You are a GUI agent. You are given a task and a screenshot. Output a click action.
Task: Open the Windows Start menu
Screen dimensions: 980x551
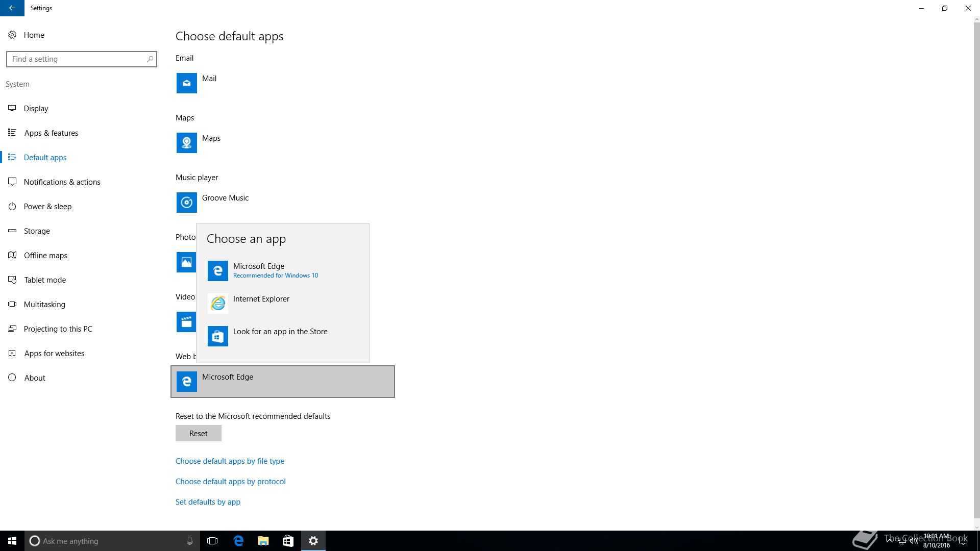(x=12, y=541)
